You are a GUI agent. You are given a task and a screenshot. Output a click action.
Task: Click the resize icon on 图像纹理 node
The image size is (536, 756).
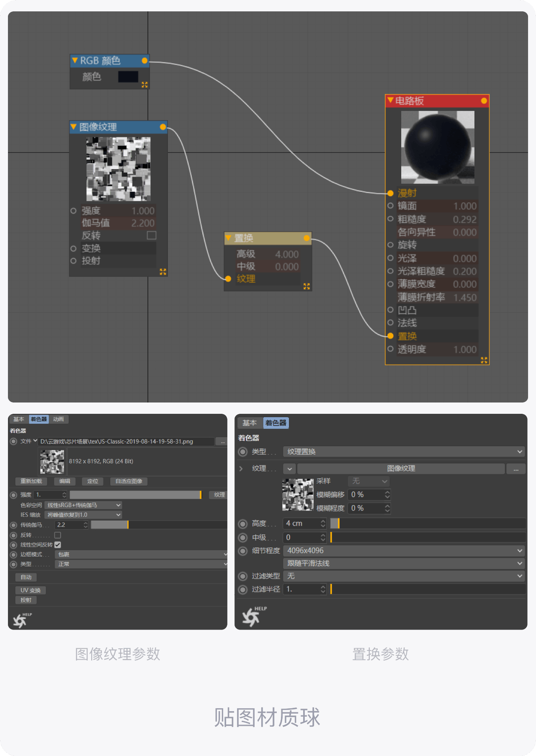coord(163,272)
